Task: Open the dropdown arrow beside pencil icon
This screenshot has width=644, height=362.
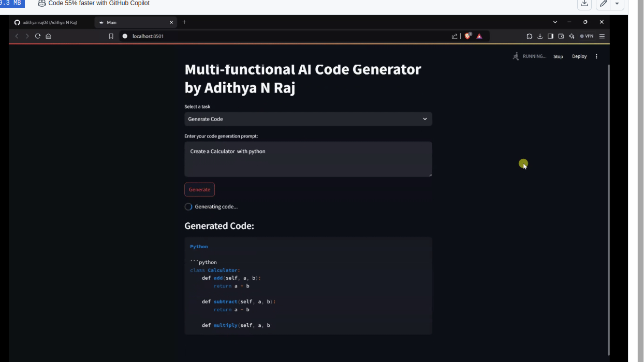Action: [617, 4]
